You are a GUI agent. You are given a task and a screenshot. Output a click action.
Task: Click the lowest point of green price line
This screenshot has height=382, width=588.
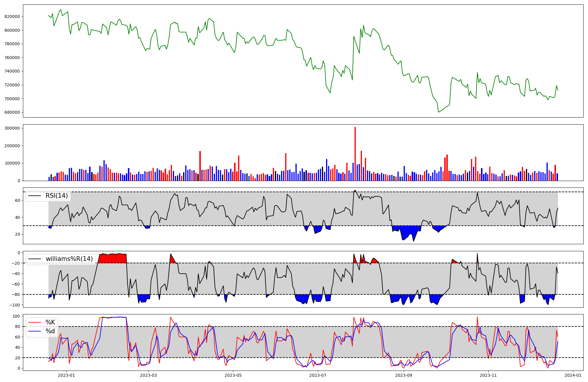click(x=438, y=112)
